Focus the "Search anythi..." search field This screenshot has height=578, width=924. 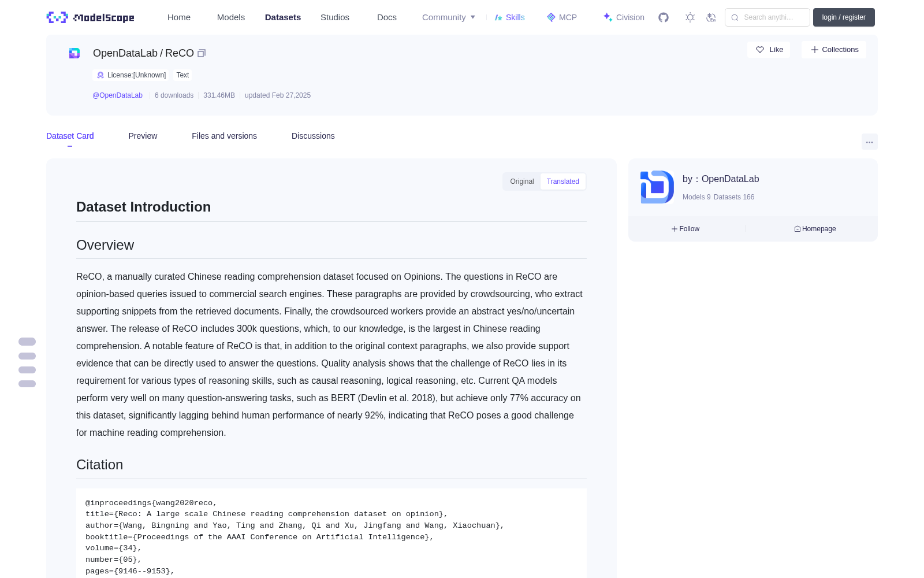767,17
